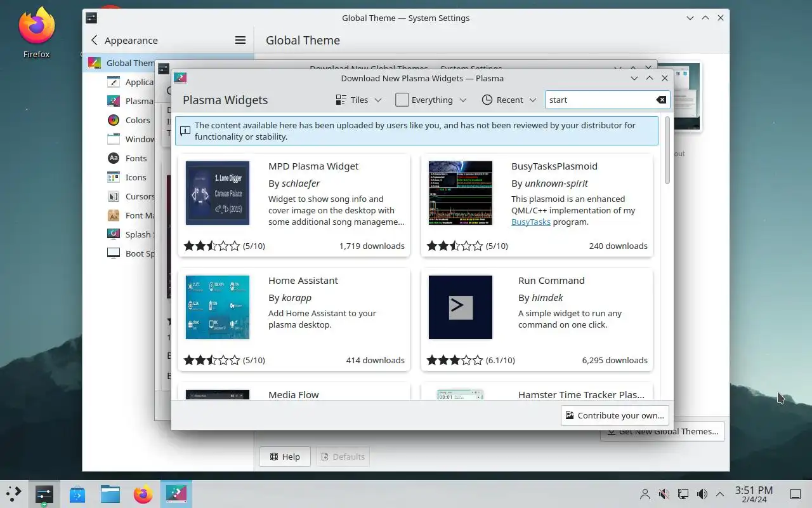Click the info icon in the warning banner
Screen dimensions: 812x508
pos(185,131)
